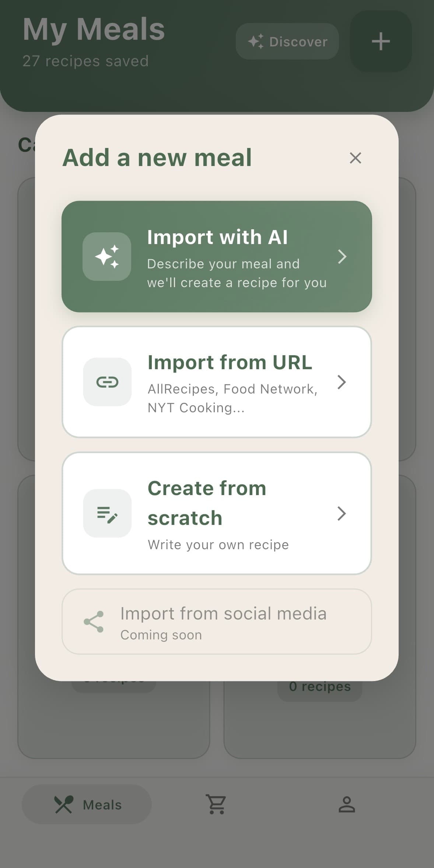Tap Import from URL card
This screenshot has height=868, width=434.
[x=217, y=382]
